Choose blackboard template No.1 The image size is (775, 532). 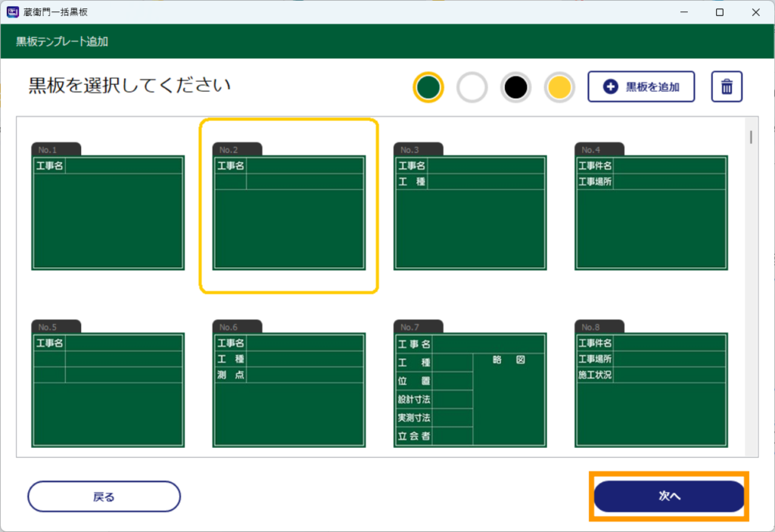107,206
